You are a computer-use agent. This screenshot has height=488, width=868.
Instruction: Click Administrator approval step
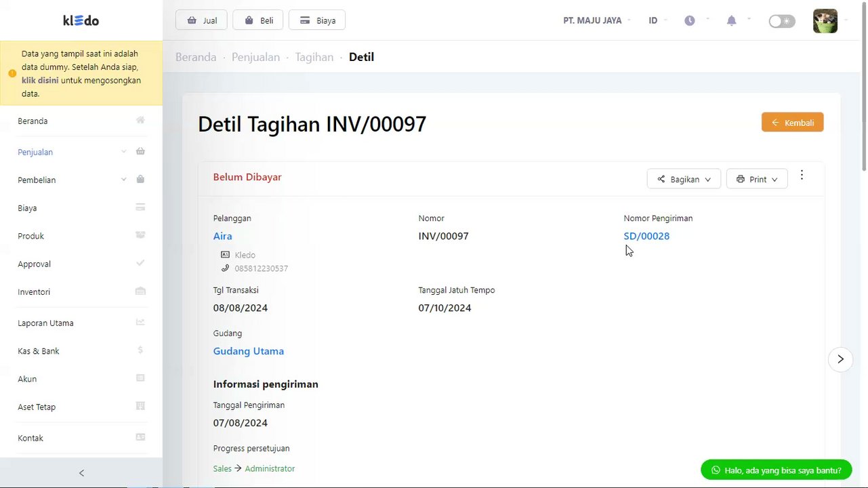(x=270, y=468)
